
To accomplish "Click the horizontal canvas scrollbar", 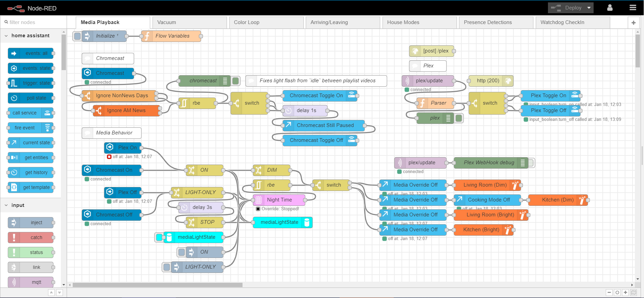I will click(158, 285).
